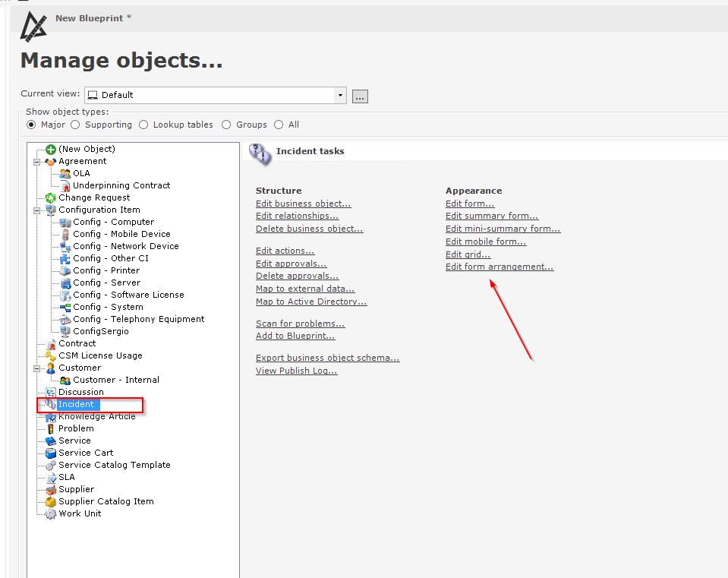Select the Supporting object types radio button

click(75, 125)
